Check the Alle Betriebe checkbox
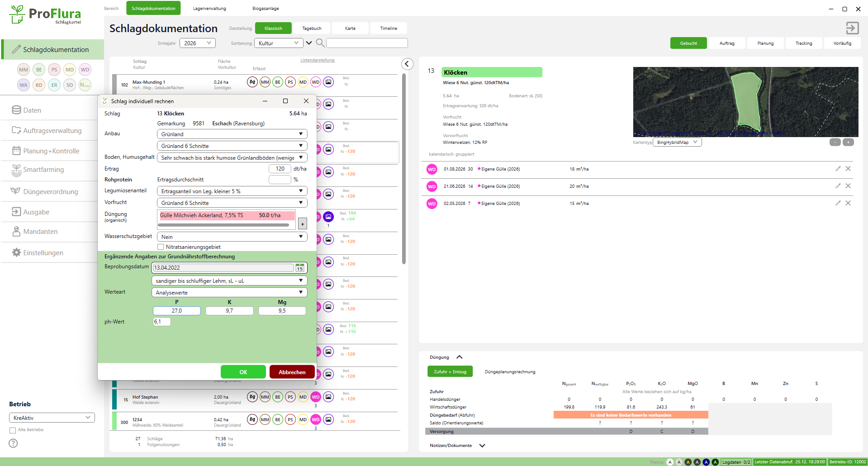Image resolution: width=868 pixels, height=466 pixels. pos(13,430)
